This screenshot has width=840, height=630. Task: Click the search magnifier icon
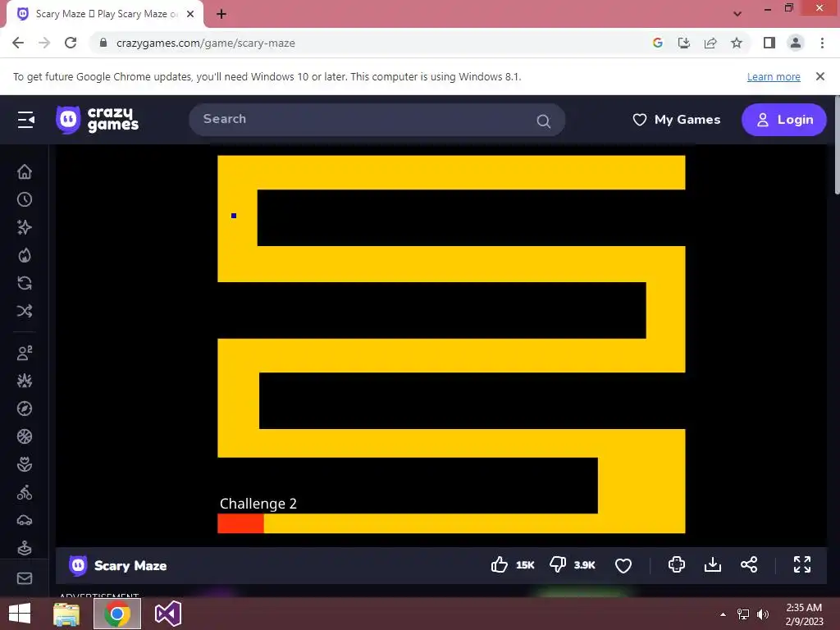(x=543, y=121)
